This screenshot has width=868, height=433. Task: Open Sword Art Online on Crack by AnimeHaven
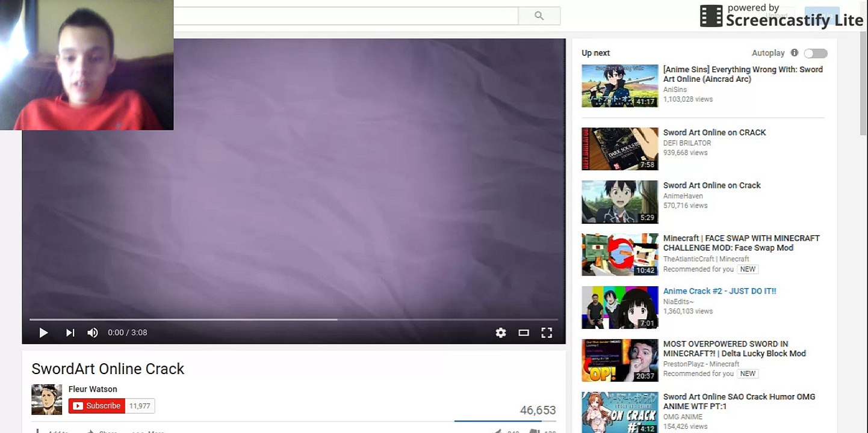712,185
